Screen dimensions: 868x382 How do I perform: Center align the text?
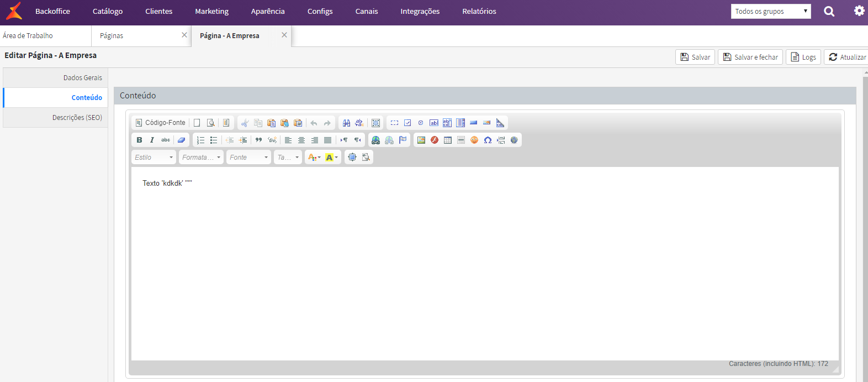(x=301, y=140)
